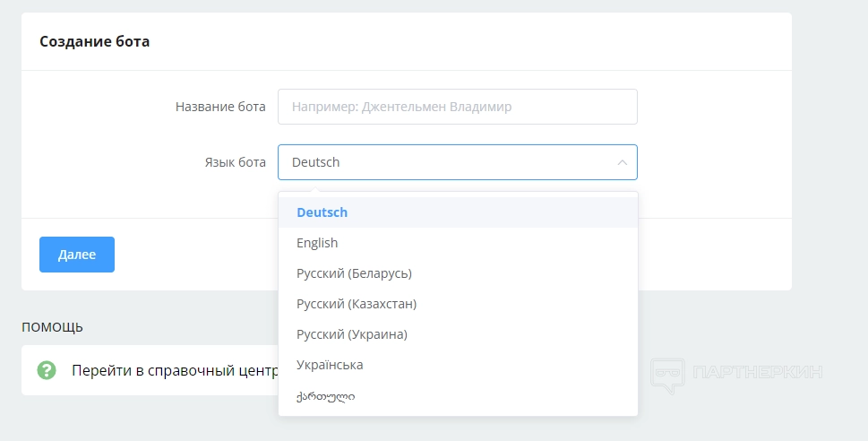
Task: Collapse the bot language dropdown chevron
Action: [x=622, y=162]
